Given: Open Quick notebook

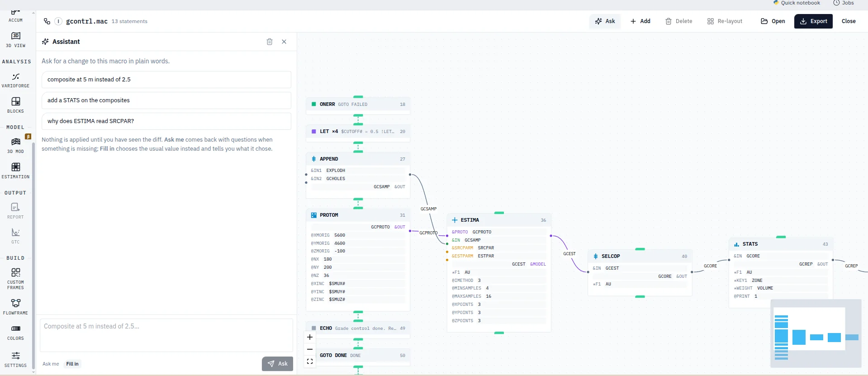Looking at the screenshot, I should point(797,3).
